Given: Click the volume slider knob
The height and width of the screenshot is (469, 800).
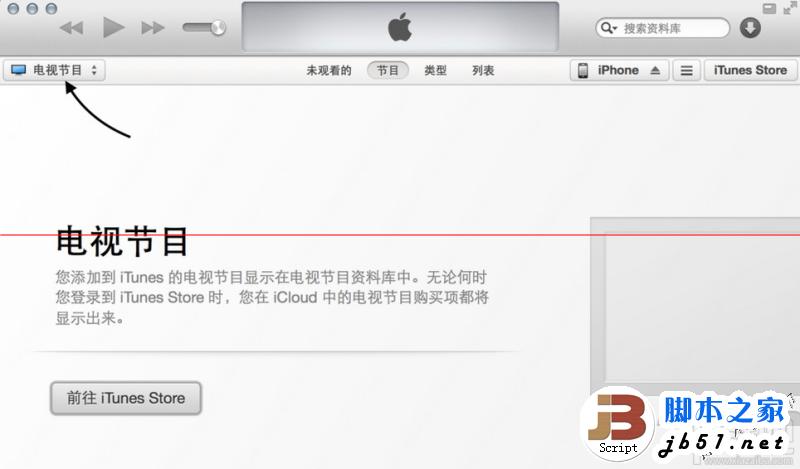Looking at the screenshot, I should click(x=218, y=28).
